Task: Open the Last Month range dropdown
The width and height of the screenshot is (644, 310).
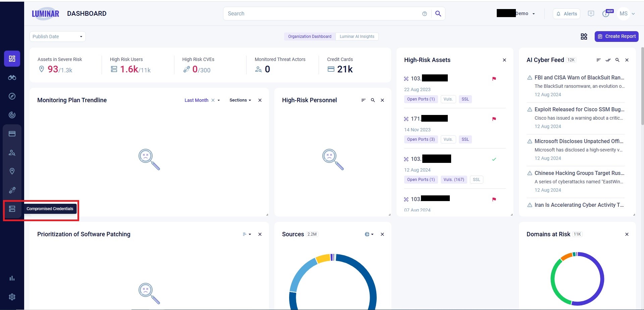Action: point(219,100)
